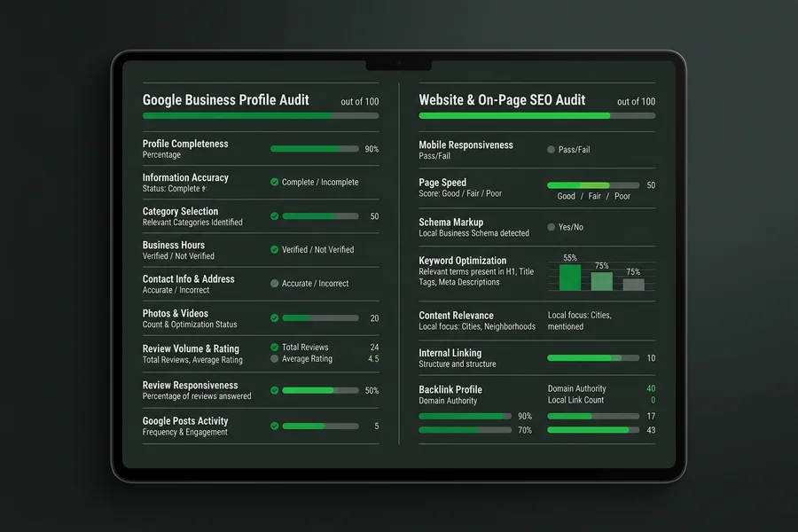
Task: Click the Google Posts Activity check icon
Action: coord(274,426)
